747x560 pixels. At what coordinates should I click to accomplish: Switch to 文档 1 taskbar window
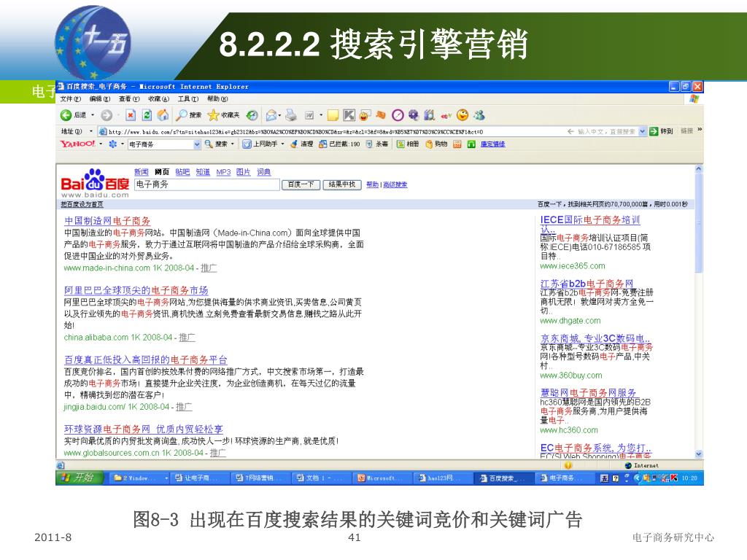320,478
